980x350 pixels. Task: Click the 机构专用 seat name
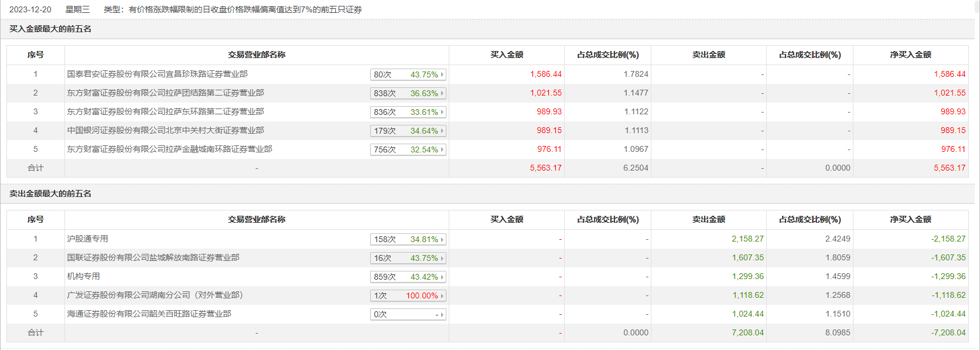(x=83, y=276)
